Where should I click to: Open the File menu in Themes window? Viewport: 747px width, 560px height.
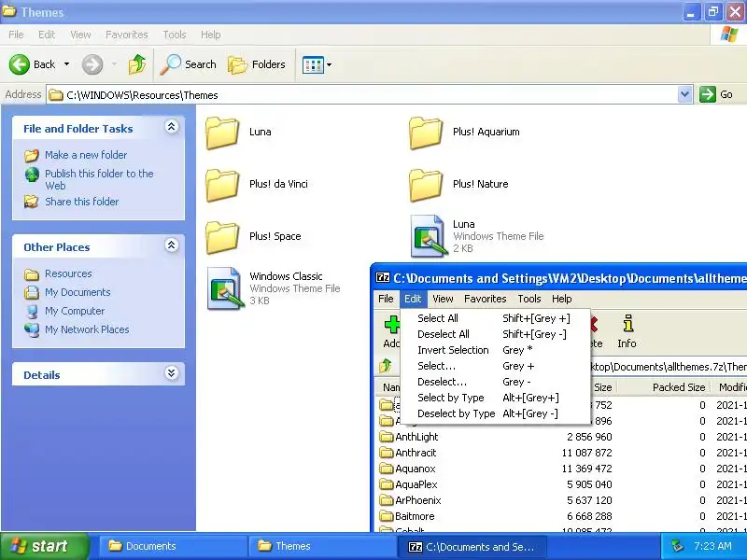[x=16, y=35]
